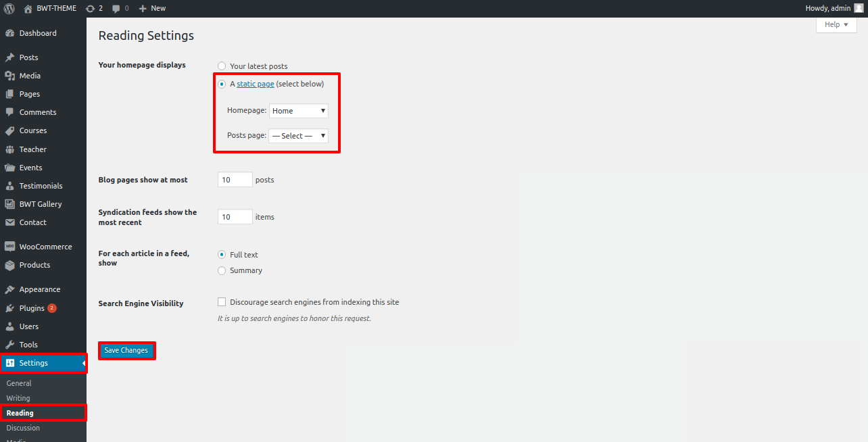868x442 pixels.
Task: Open the Media library icon
Action: [x=10, y=76]
